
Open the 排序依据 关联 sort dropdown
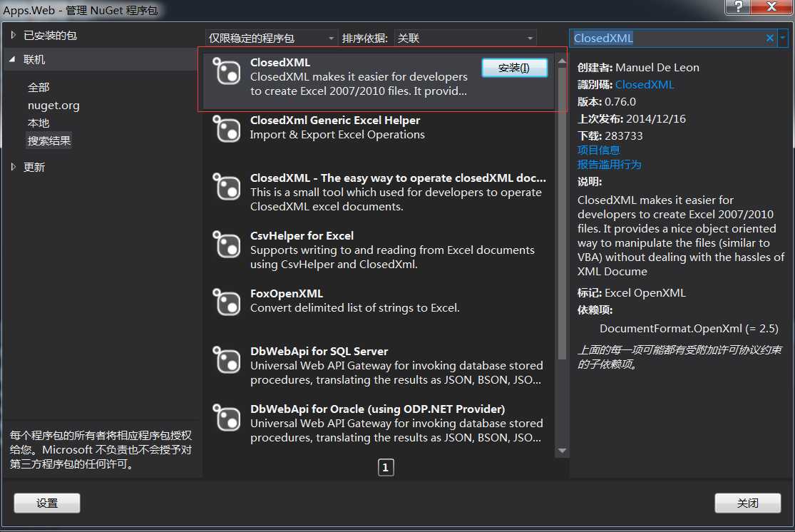[x=465, y=38]
